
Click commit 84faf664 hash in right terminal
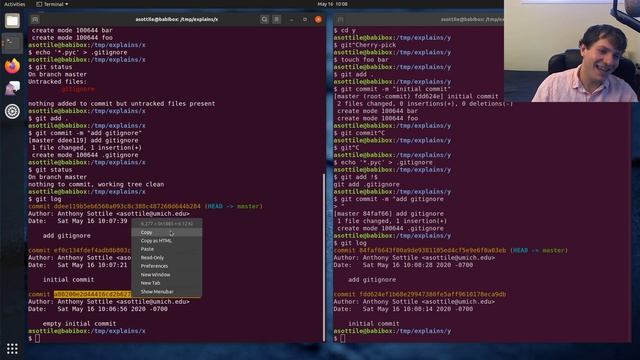click(432, 250)
